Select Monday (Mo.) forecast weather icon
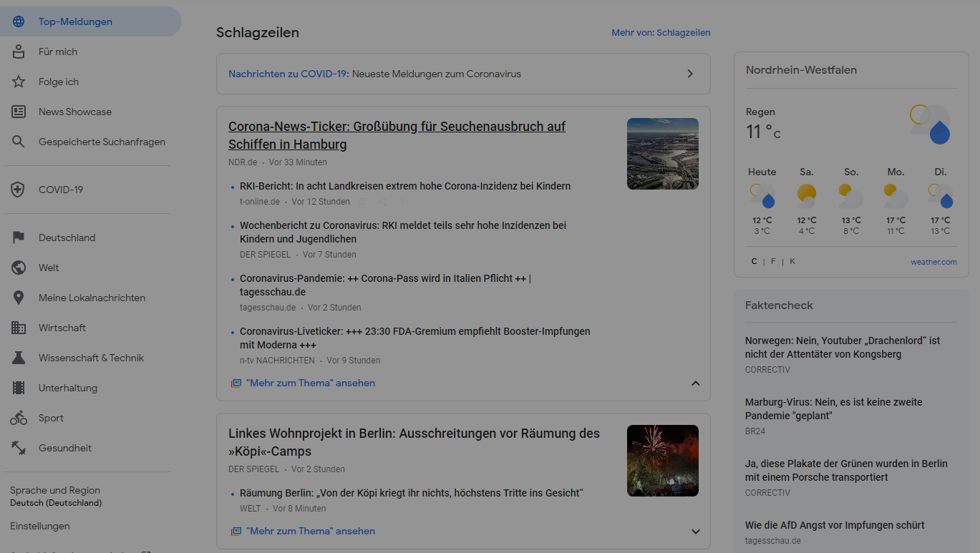The width and height of the screenshot is (980, 553). 896,195
